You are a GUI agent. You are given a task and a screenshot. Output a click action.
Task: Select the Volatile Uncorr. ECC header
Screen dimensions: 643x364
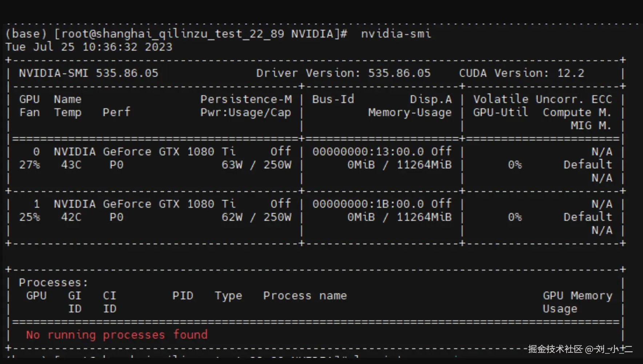(x=543, y=99)
